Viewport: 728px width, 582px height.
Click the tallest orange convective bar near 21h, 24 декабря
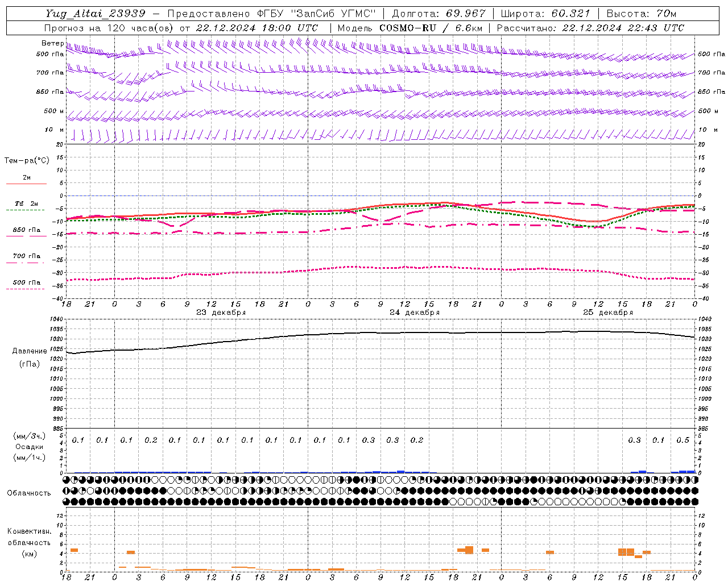coord(469,550)
